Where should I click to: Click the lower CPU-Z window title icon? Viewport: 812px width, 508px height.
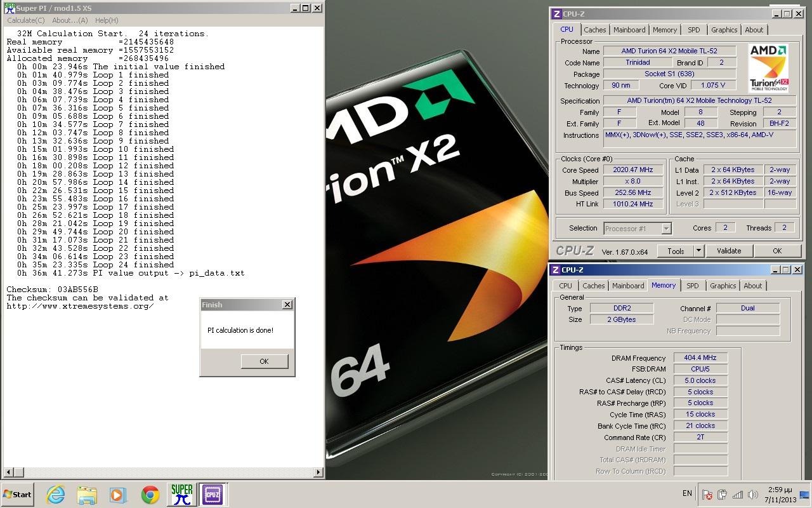pyautogui.click(x=555, y=270)
